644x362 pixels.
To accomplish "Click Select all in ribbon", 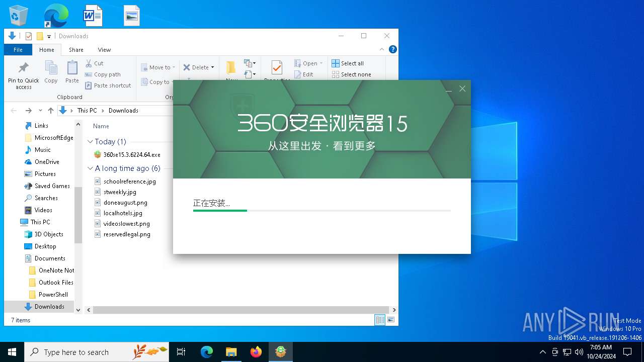I will tap(348, 63).
